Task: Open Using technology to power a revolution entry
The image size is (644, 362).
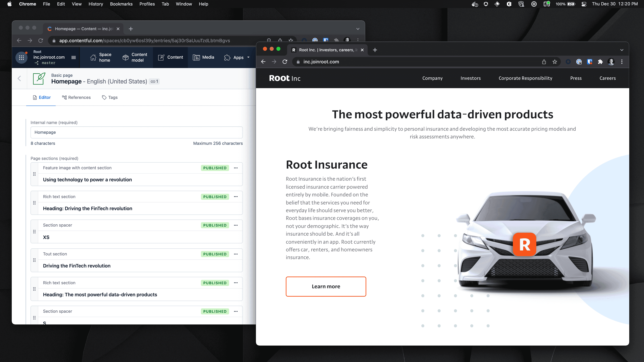Action: 87,180
